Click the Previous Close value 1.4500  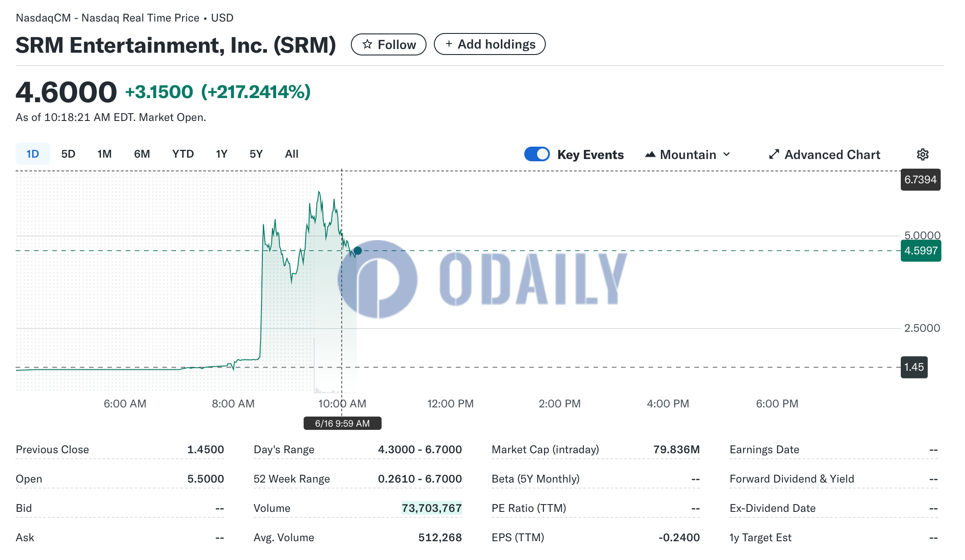pyautogui.click(x=205, y=450)
